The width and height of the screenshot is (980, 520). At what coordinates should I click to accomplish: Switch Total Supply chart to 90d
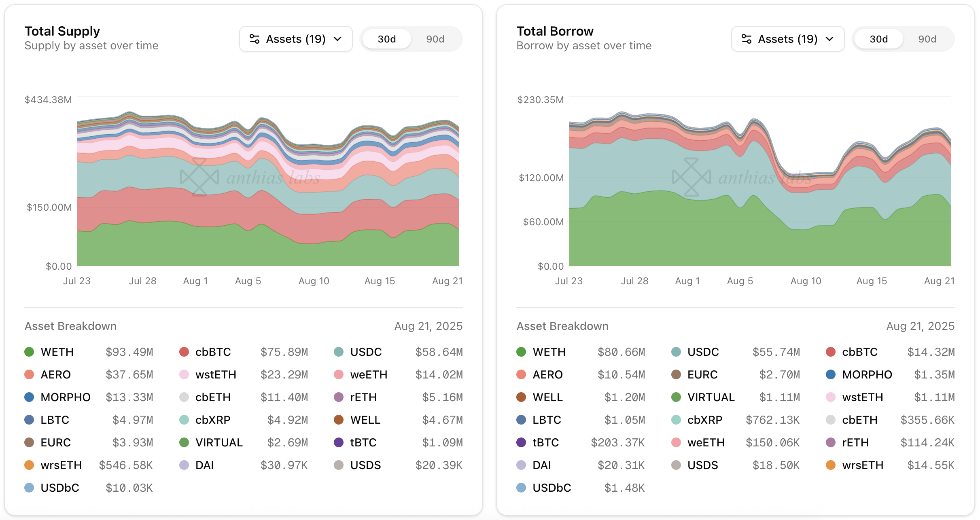435,39
